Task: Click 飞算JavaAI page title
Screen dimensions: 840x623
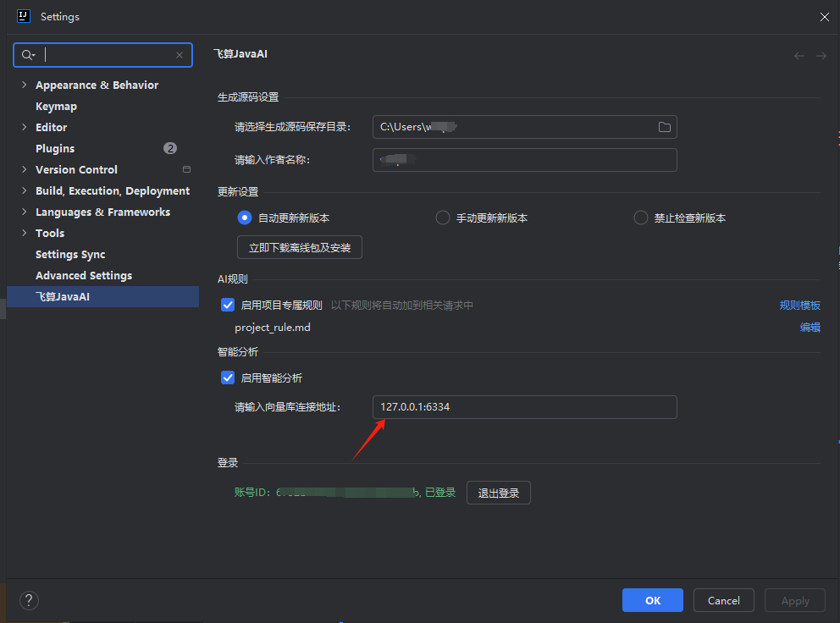Action: (240, 54)
